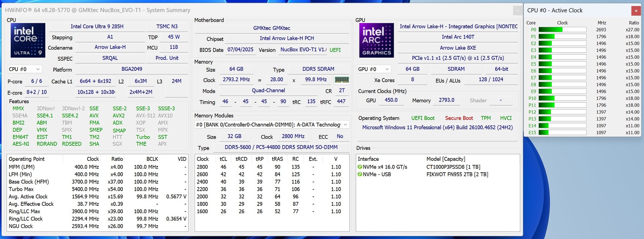This screenshot has width=644, height=239.
Task: Click the UEFI label next to BIOS version
Action: pyautogui.click(x=335, y=50)
